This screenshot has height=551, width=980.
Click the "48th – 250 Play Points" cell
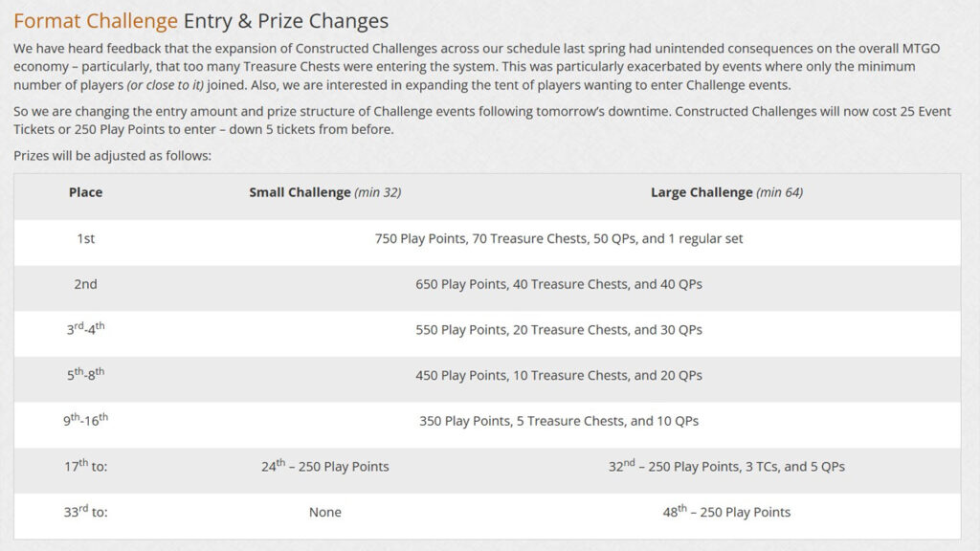[726, 512]
